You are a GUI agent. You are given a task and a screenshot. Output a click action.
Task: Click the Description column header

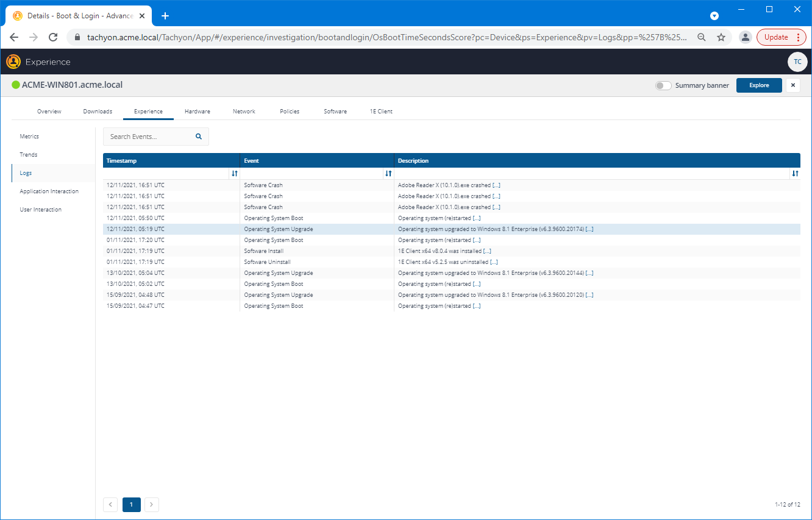597,161
